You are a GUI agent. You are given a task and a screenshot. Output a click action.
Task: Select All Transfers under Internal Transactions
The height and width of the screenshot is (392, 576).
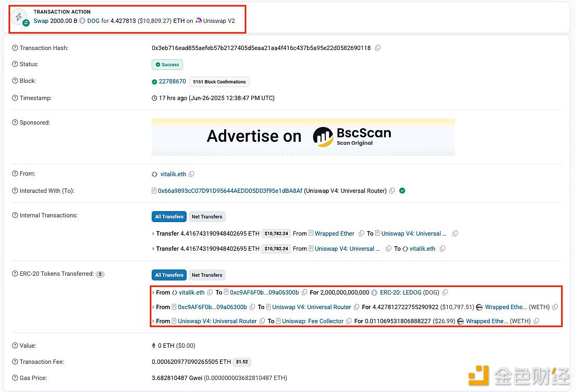(169, 217)
